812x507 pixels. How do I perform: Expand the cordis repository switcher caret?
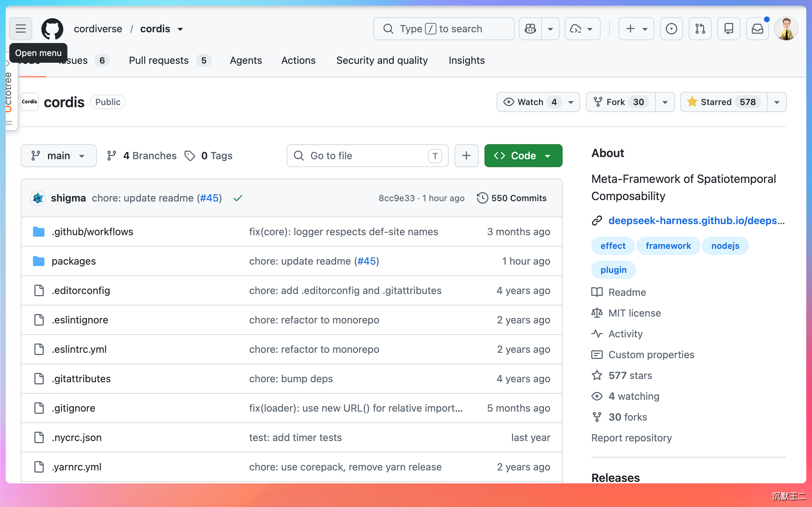pos(180,29)
